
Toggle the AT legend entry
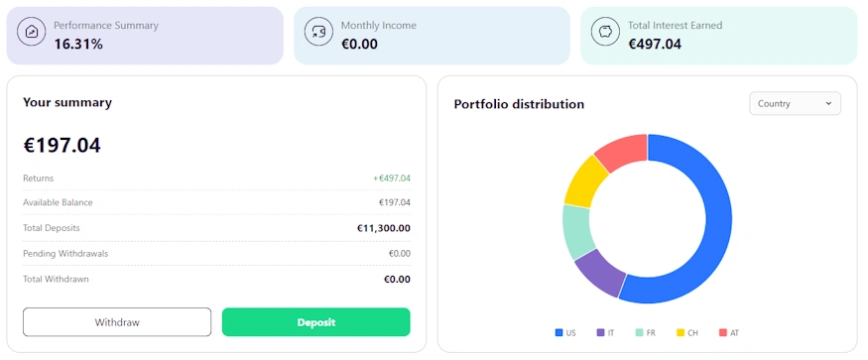[729, 333]
